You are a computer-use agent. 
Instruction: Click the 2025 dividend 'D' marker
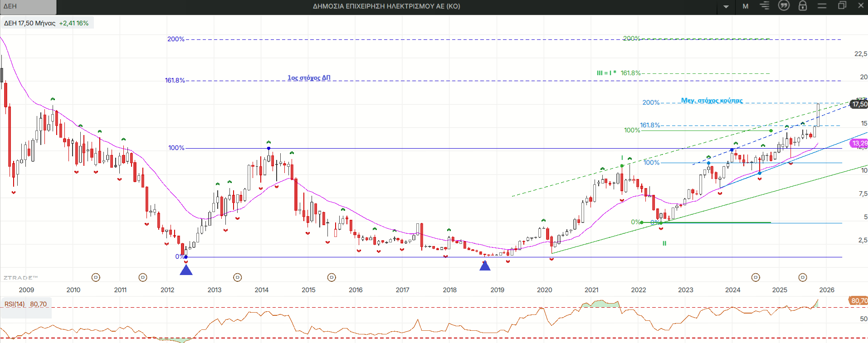803,277
